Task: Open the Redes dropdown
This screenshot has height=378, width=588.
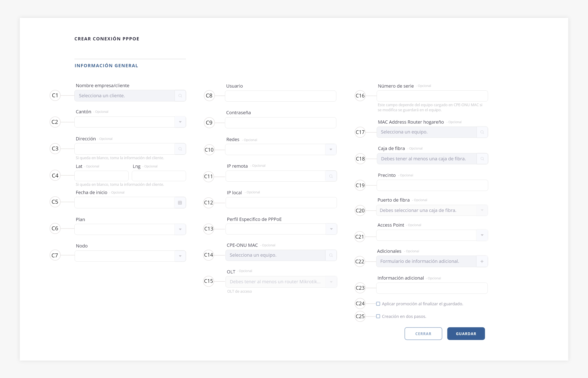Action: coord(281,150)
